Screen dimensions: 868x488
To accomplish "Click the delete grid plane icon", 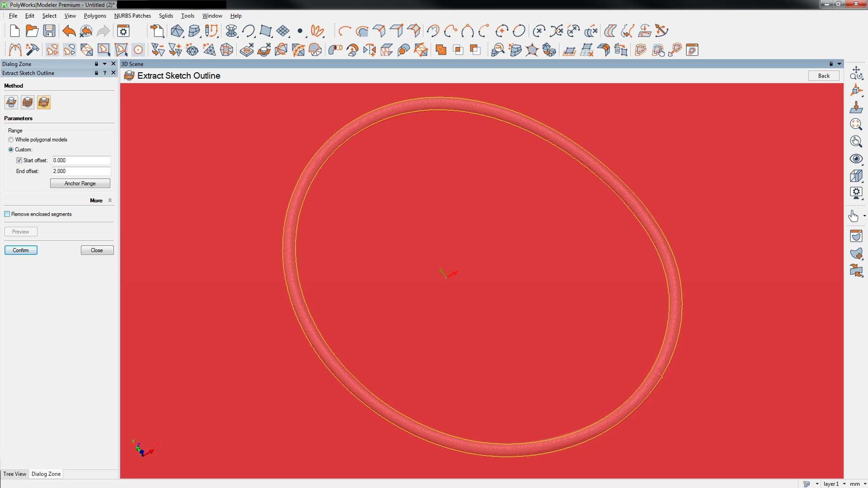I will [x=586, y=49].
